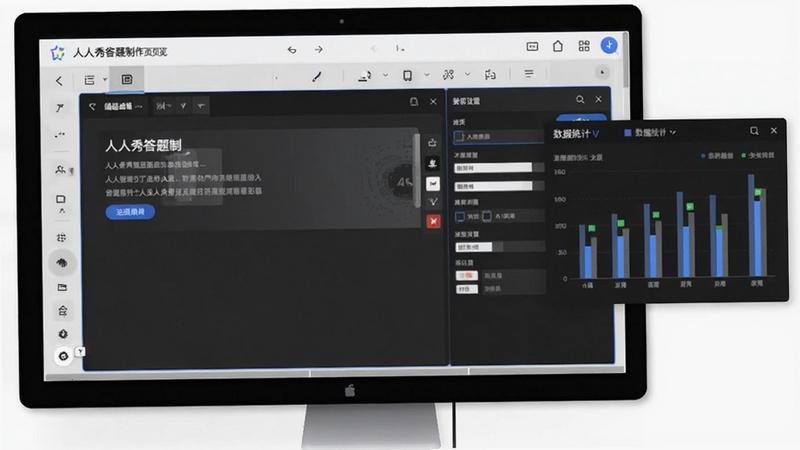Select the last small tab in editor panel
The width and height of the screenshot is (800, 450).
tap(201, 106)
